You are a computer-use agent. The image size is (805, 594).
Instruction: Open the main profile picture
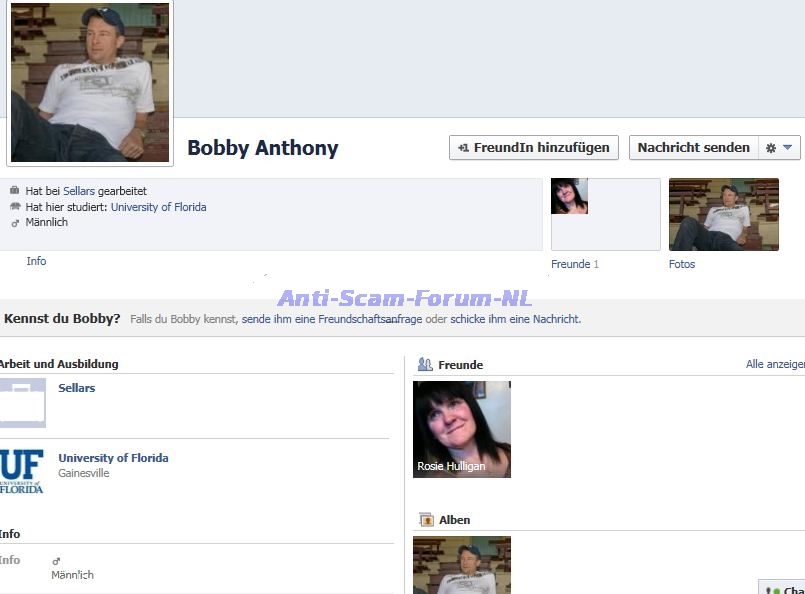[x=90, y=82]
